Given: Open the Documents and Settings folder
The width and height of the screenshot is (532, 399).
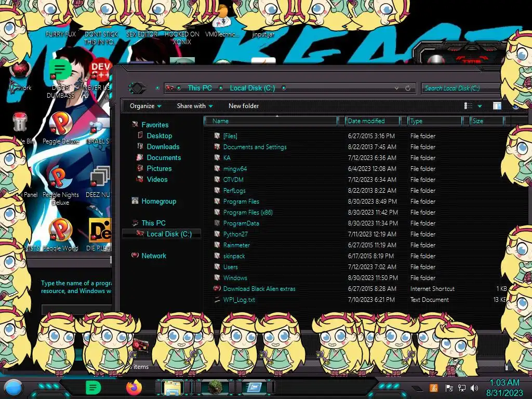Looking at the screenshot, I should click(x=255, y=147).
